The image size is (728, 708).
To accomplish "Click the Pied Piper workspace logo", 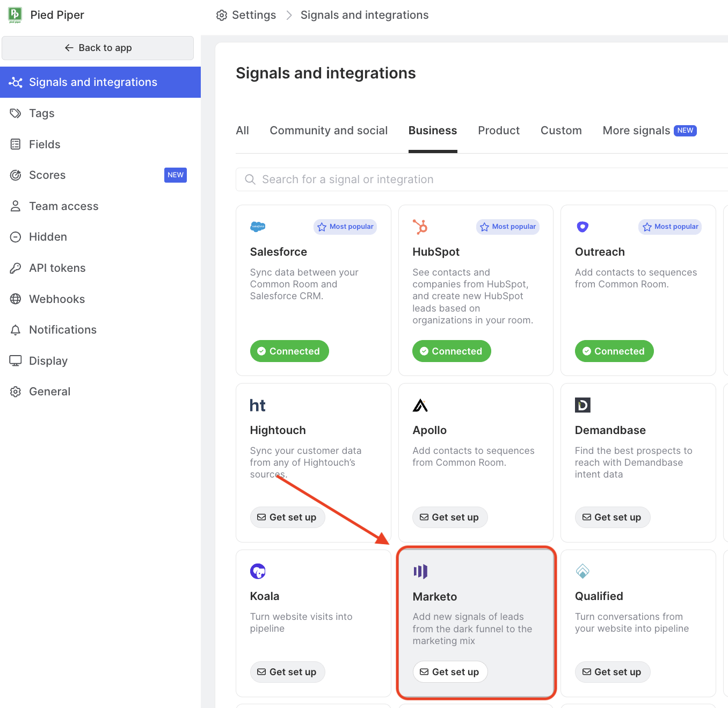I will tap(15, 15).
